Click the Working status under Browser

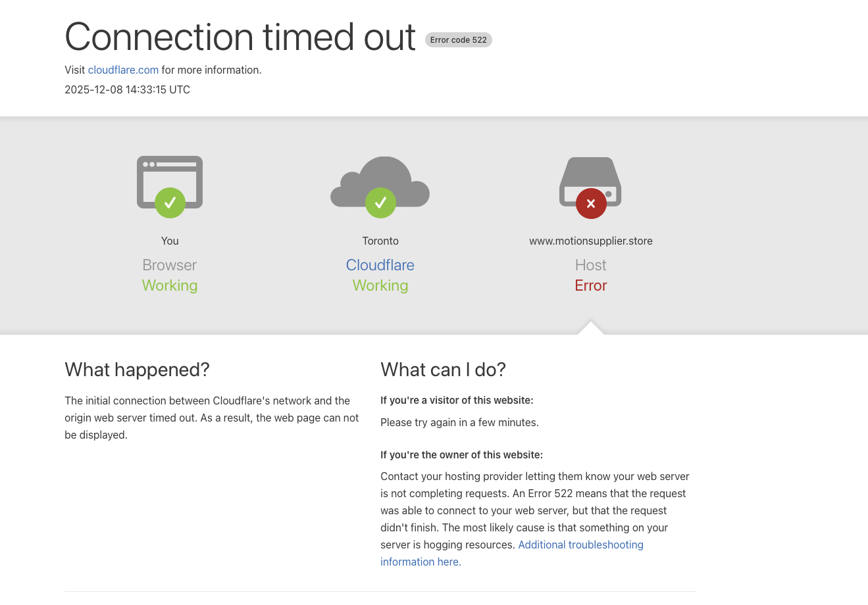pos(170,285)
